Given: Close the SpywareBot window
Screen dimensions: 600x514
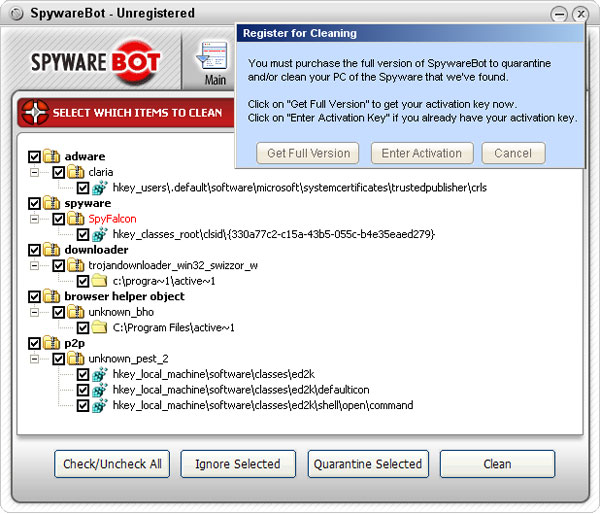Looking at the screenshot, I should [x=580, y=14].
